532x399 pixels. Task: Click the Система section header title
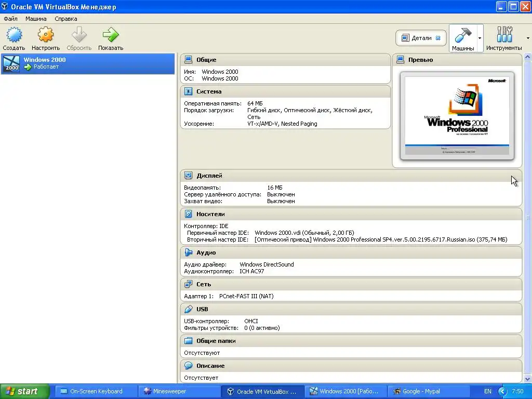click(x=209, y=91)
